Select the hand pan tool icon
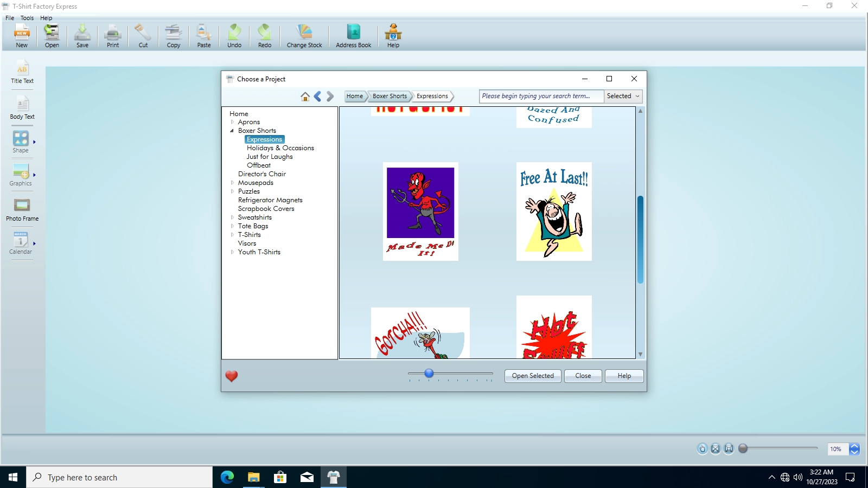The image size is (868, 488). (703, 448)
